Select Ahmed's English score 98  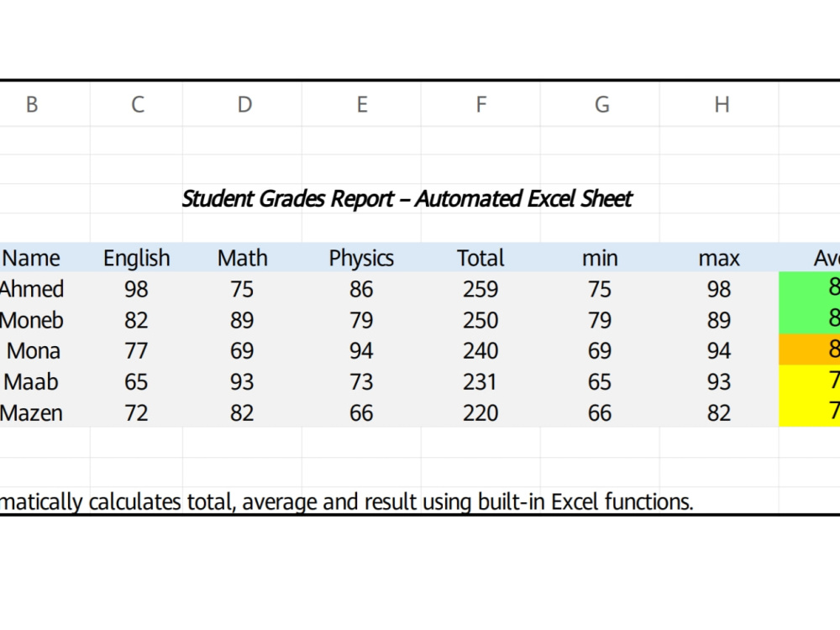click(x=137, y=289)
